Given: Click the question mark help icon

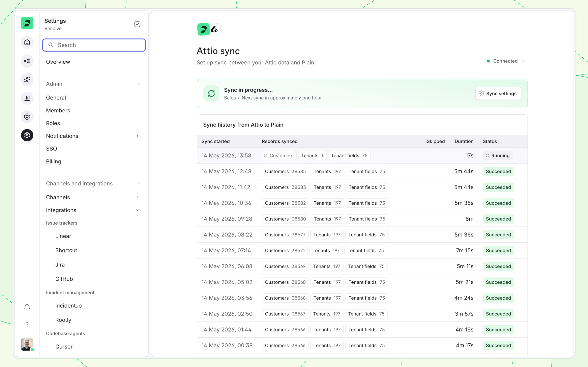Looking at the screenshot, I should point(27,324).
